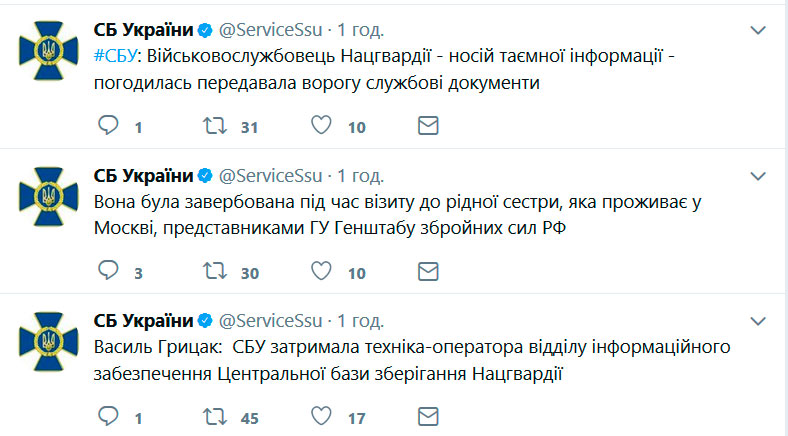Message the third tweet using envelope icon
Viewport: 788px width, 436px height.
pyautogui.click(x=427, y=415)
